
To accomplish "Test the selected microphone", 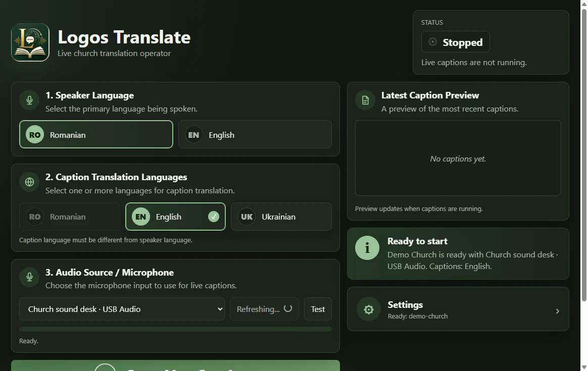I will [x=318, y=309].
